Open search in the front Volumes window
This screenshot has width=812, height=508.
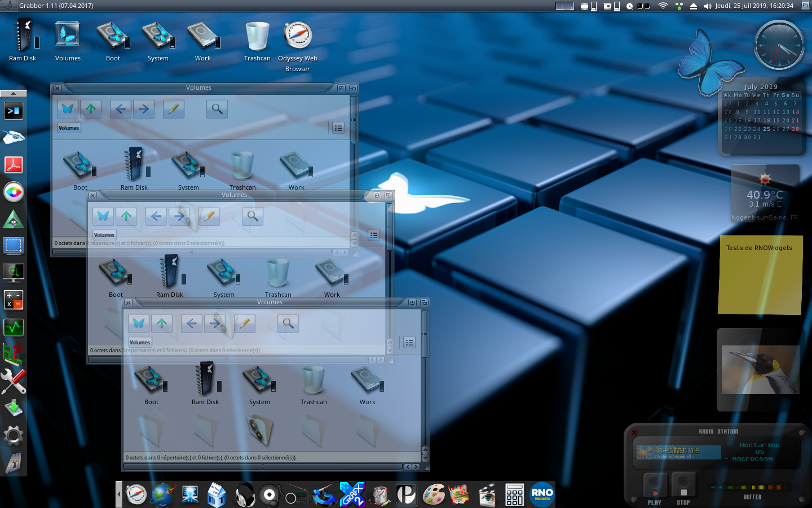tap(288, 323)
